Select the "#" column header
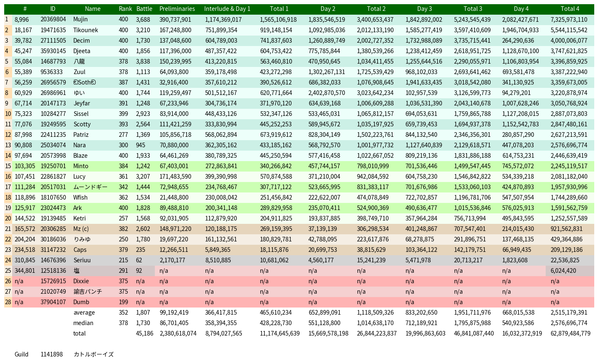This screenshot has height=364, width=598. click(25, 9)
